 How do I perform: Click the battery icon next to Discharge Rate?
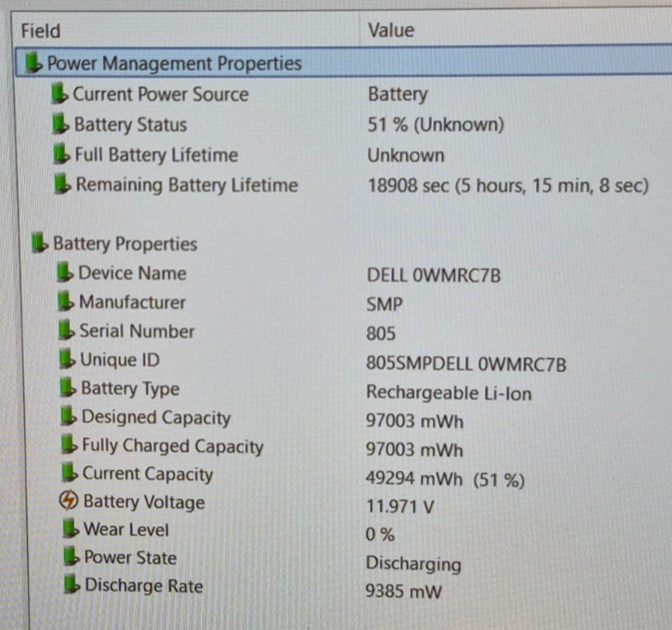click(x=72, y=585)
